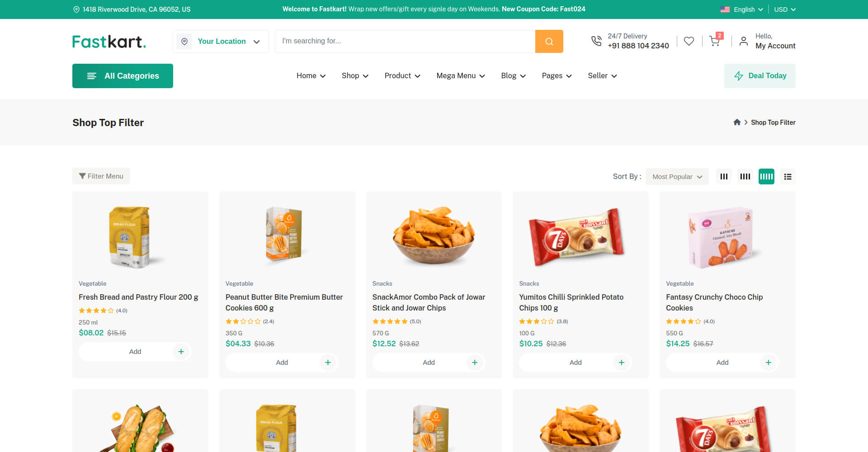Click the orange search magnifier button
The height and width of the screenshot is (452, 868).
point(549,41)
